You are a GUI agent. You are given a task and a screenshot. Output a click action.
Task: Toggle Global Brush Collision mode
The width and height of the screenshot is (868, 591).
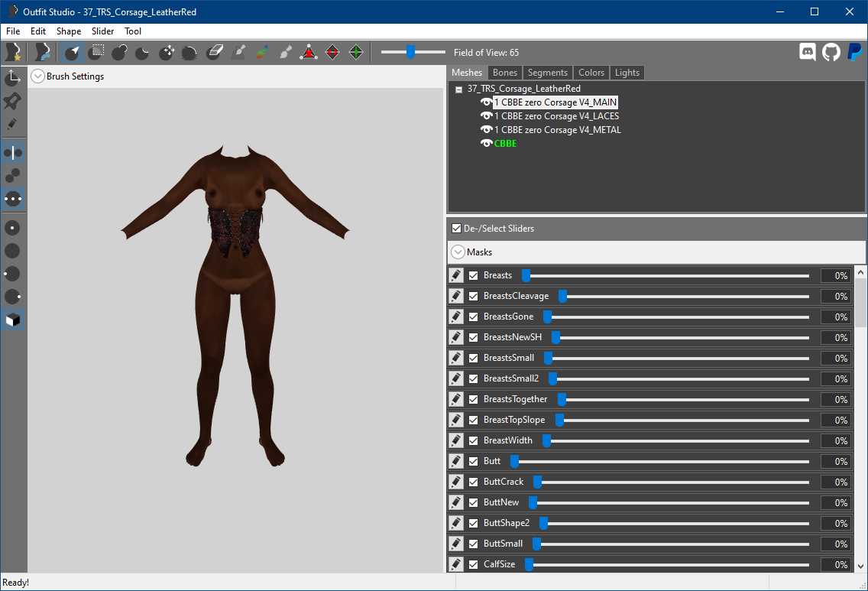(13, 199)
